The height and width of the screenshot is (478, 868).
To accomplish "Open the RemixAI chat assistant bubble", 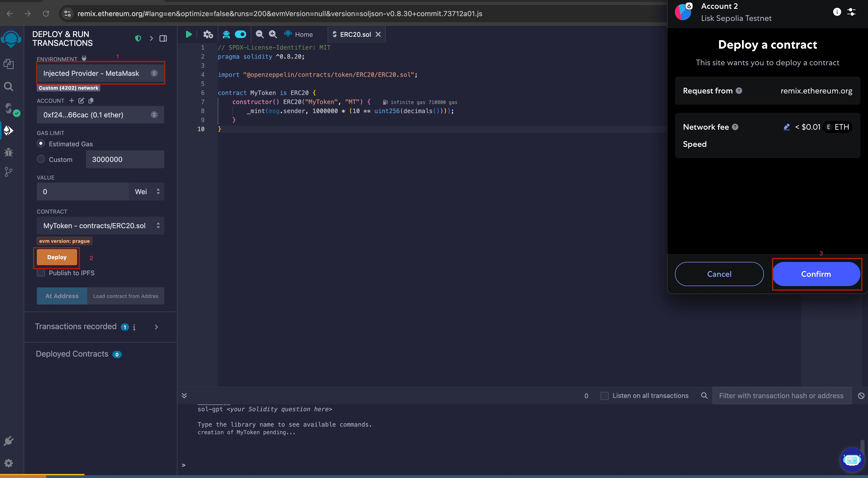I will (x=852, y=459).
